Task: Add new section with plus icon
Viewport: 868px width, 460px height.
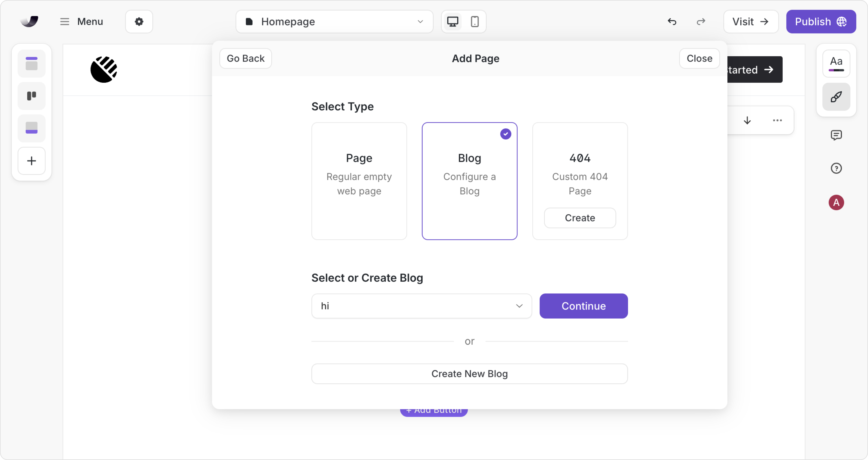Action: click(x=32, y=161)
